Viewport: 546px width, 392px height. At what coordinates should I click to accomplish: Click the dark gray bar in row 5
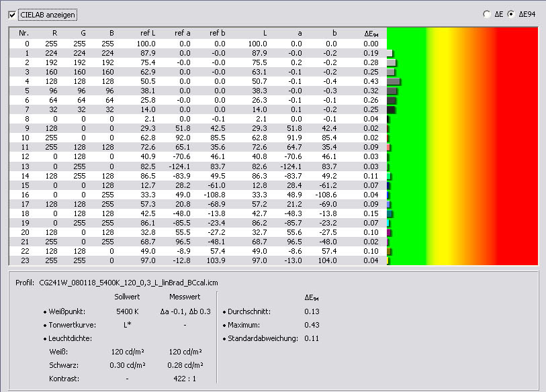(x=392, y=91)
